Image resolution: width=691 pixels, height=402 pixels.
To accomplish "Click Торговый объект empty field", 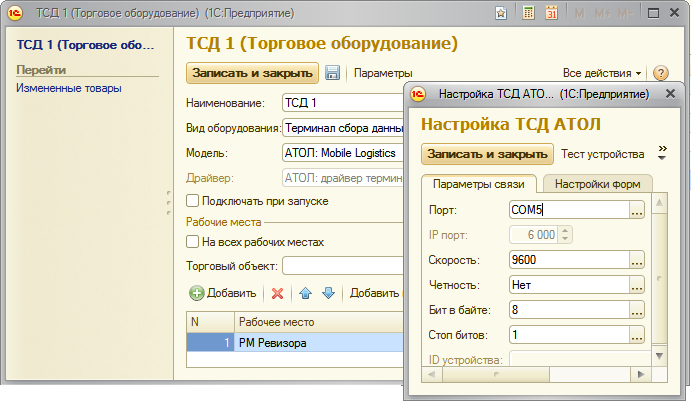I will tap(343, 266).
